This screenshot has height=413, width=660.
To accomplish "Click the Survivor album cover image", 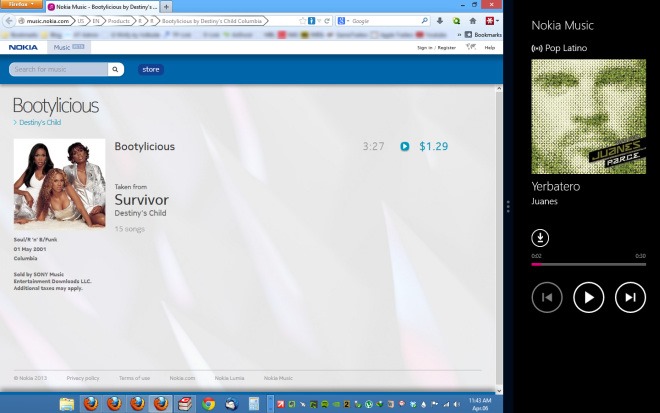I will [x=59, y=183].
